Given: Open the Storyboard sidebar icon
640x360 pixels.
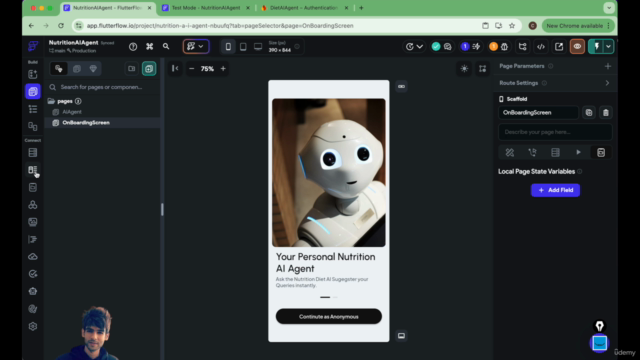Looking at the screenshot, I should point(33,127).
